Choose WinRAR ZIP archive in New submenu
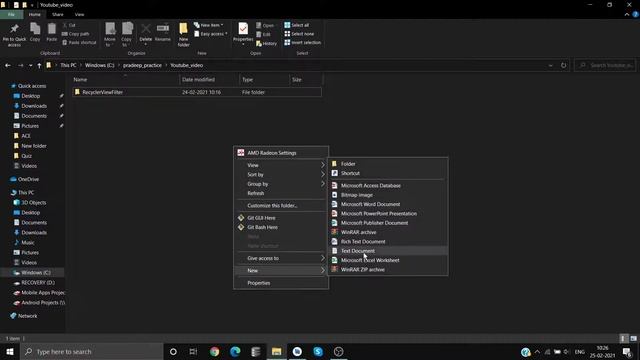 388,270
